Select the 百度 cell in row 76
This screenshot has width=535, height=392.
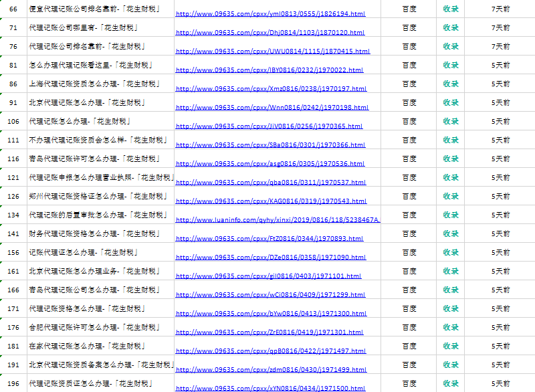pos(409,46)
